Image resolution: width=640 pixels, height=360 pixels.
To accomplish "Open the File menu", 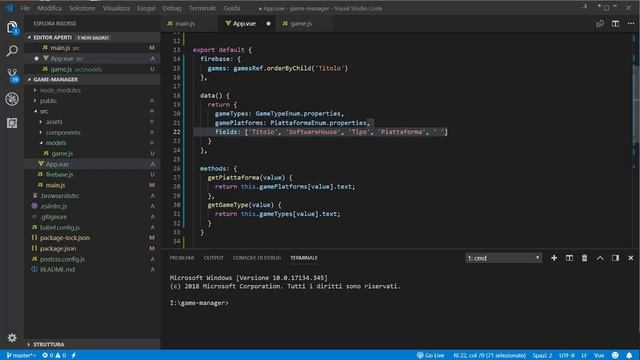I will click(x=25, y=8).
